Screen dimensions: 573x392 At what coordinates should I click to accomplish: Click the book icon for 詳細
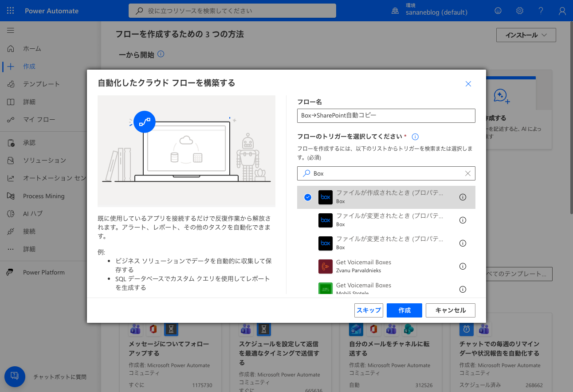click(11, 102)
